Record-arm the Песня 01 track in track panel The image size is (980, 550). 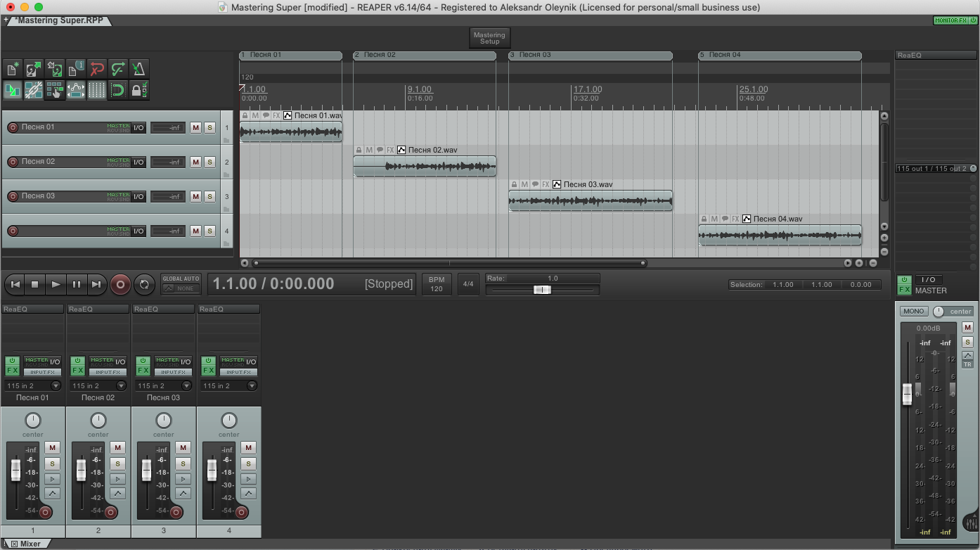[13, 127]
